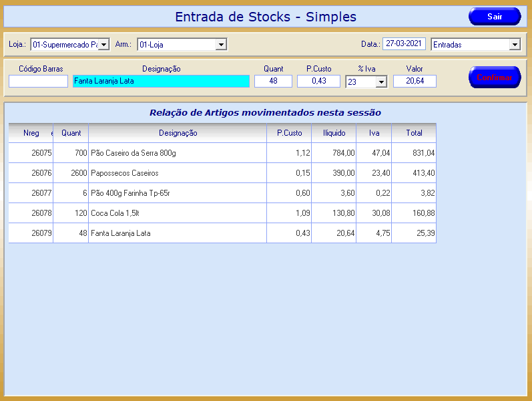
Task: Sort by the Nreg column header
Action: click(31, 133)
